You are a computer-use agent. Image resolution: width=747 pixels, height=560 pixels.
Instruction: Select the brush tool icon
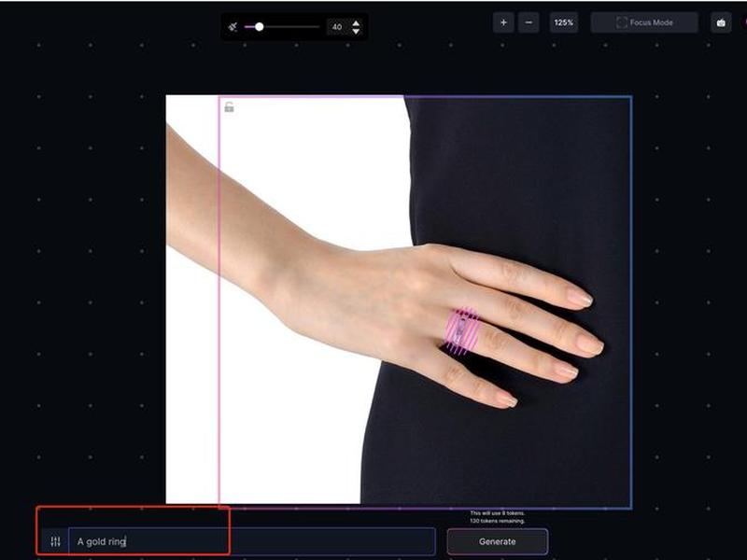(x=233, y=27)
